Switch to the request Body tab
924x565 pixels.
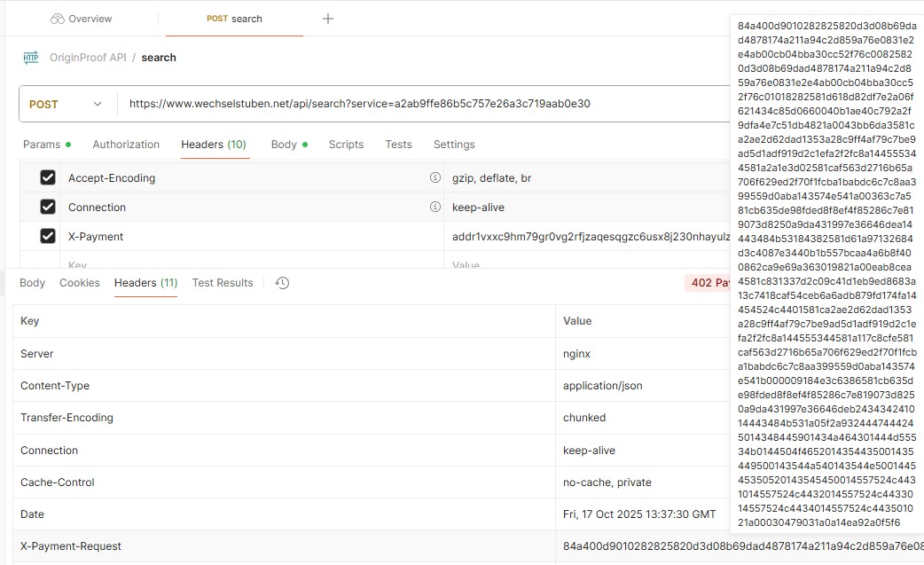[x=286, y=144]
